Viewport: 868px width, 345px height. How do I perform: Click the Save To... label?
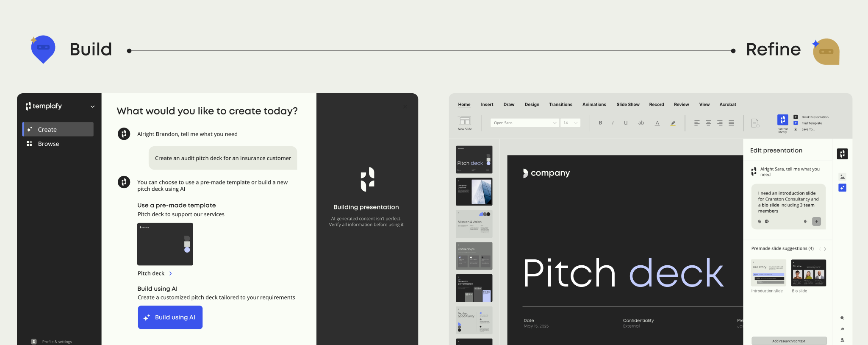808,129
